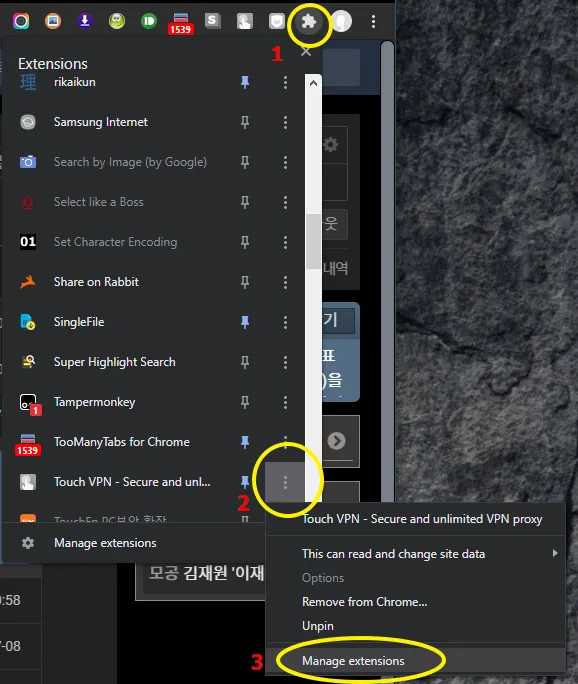This screenshot has height=684, width=578.
Task: Click the Touch VPN title in context menu
Action: 422,519
